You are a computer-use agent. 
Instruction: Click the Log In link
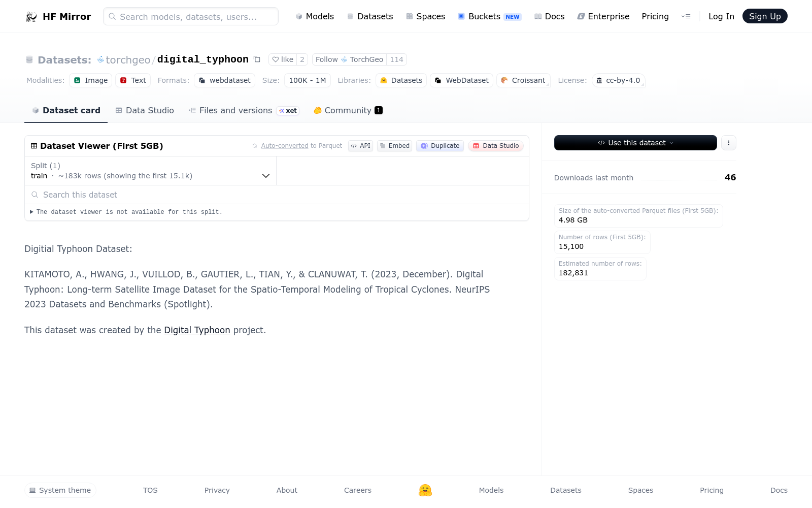[721, 17]
